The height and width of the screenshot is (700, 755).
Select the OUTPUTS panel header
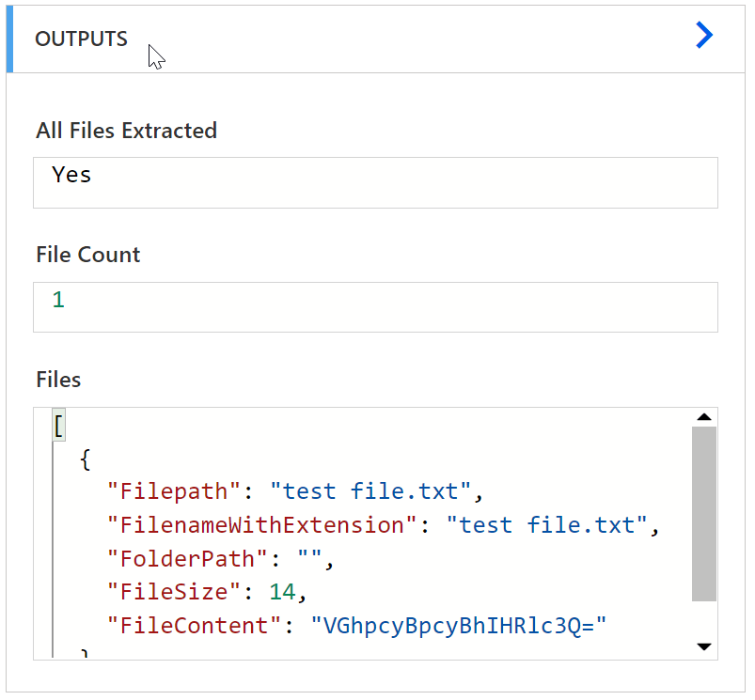coord(376,38)
